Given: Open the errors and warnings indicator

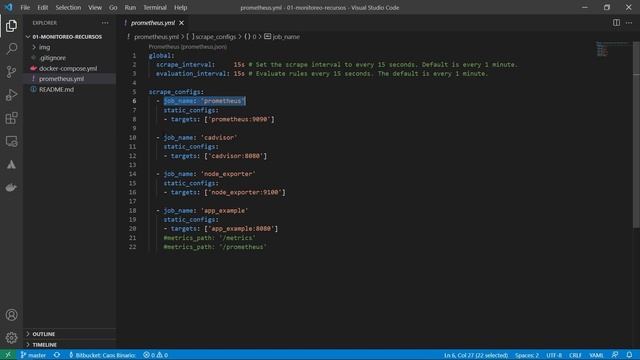Looking at the screenshot, I should [156, 355].
